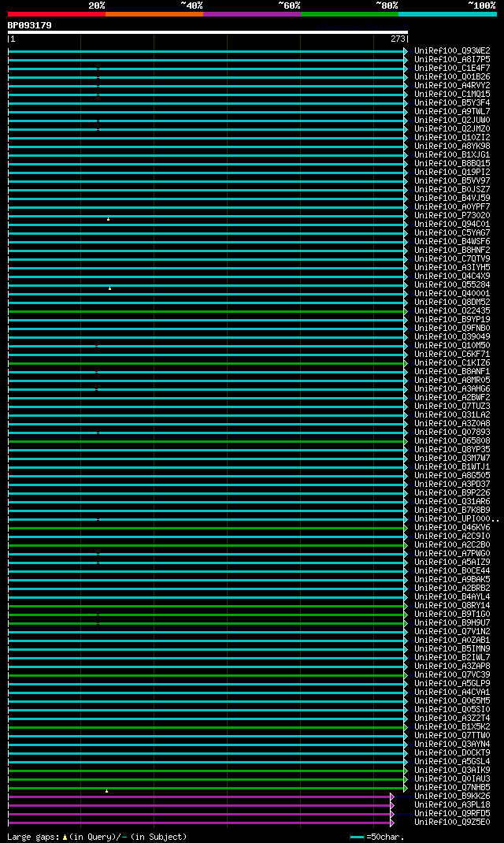
Task: Open hit UniRef100_Q93WE2
Action: [x=452, y=51]
